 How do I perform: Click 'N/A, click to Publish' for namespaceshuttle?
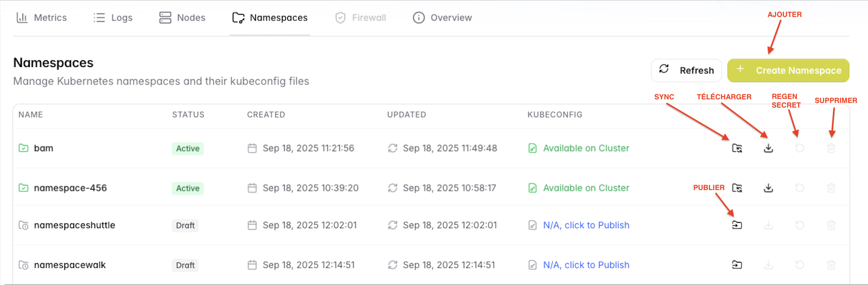[x=586, y=225]
